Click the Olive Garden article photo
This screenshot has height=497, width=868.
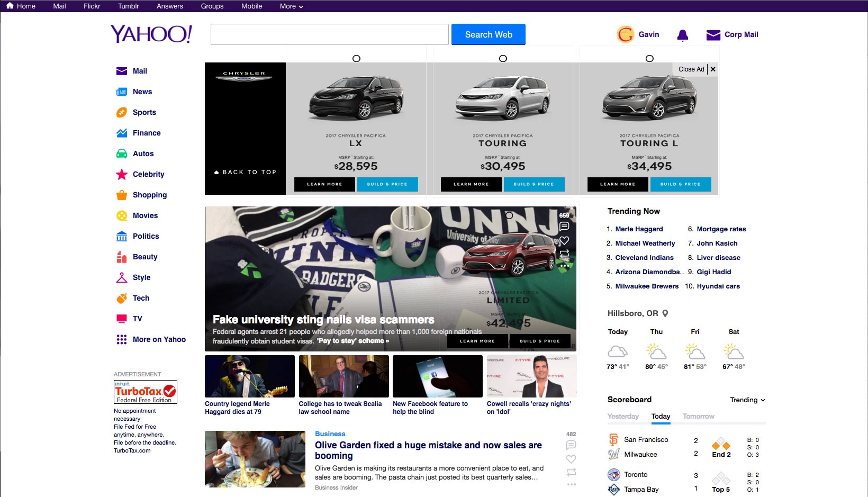[255, 459]
